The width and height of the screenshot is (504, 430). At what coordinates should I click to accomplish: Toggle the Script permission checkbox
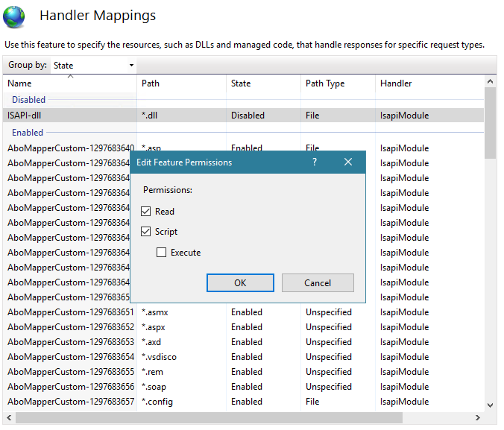[x=146, y=232]
